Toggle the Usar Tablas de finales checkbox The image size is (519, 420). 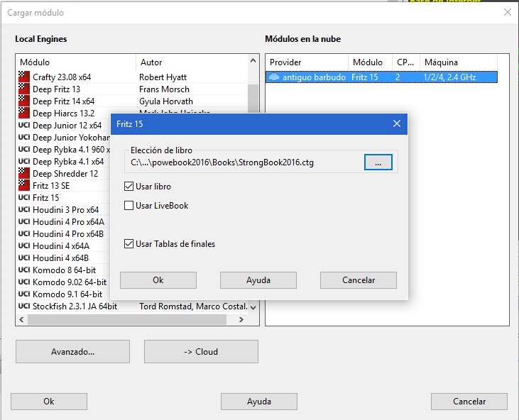129,244
